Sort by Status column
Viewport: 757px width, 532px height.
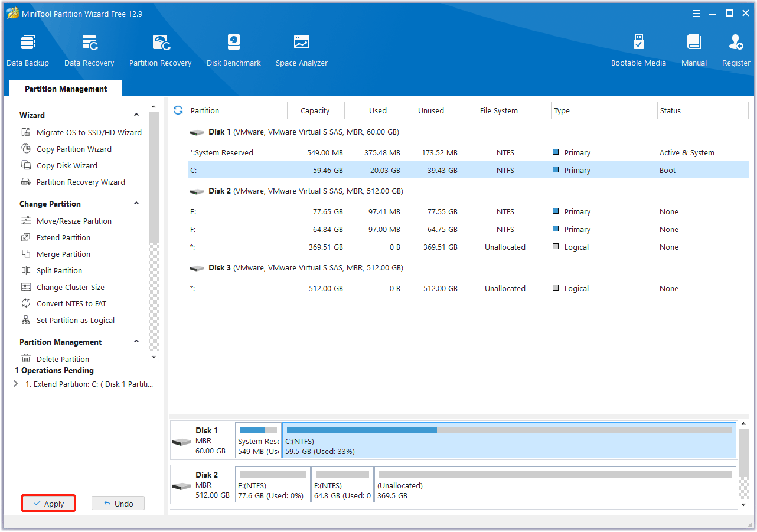click(x=703, y=110)
